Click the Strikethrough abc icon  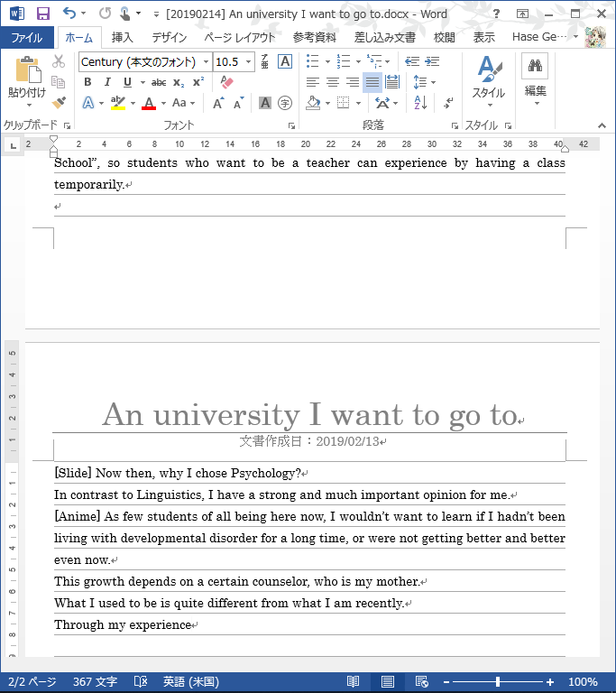tap(159, 82)
